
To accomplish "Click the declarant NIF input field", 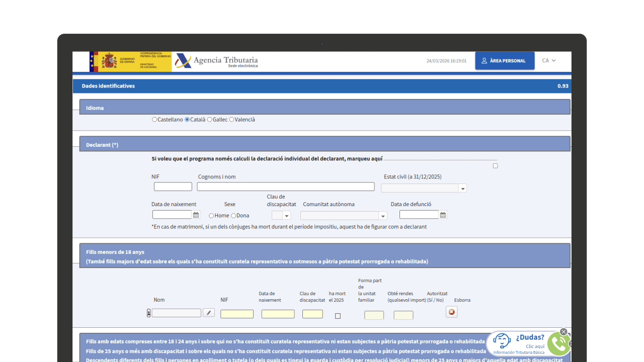I will (173, 187).
